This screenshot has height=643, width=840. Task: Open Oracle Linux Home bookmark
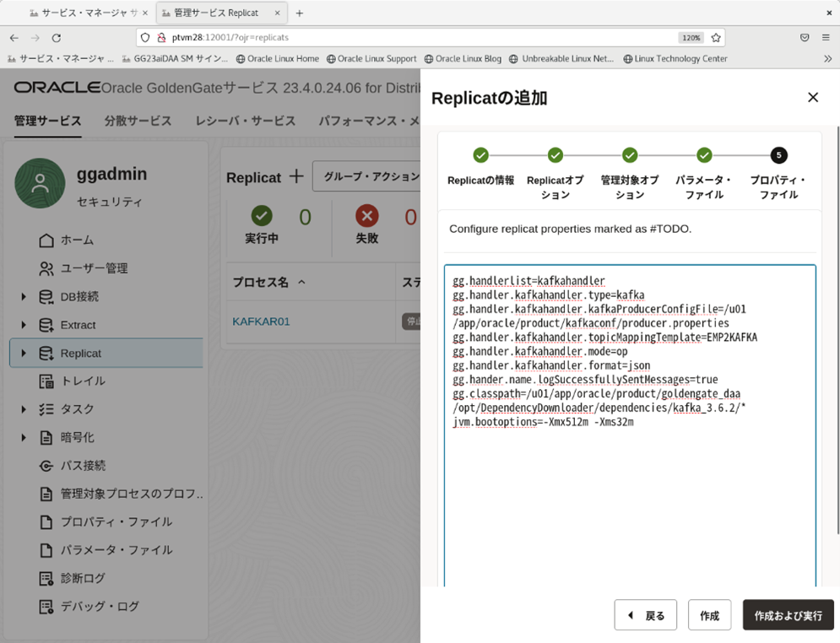(x=278, y=59)
